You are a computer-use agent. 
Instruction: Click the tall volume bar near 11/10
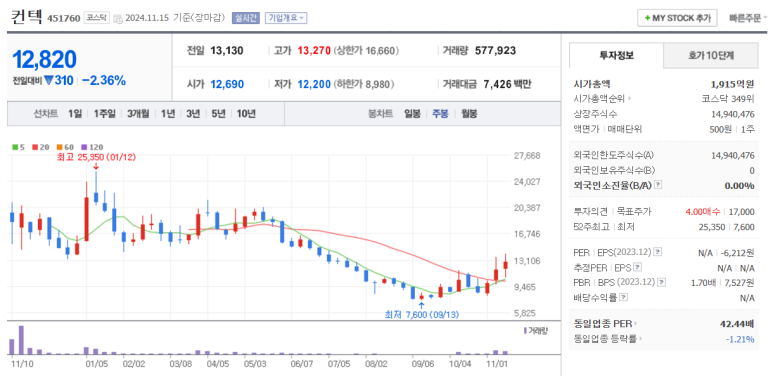coord(21,340)
